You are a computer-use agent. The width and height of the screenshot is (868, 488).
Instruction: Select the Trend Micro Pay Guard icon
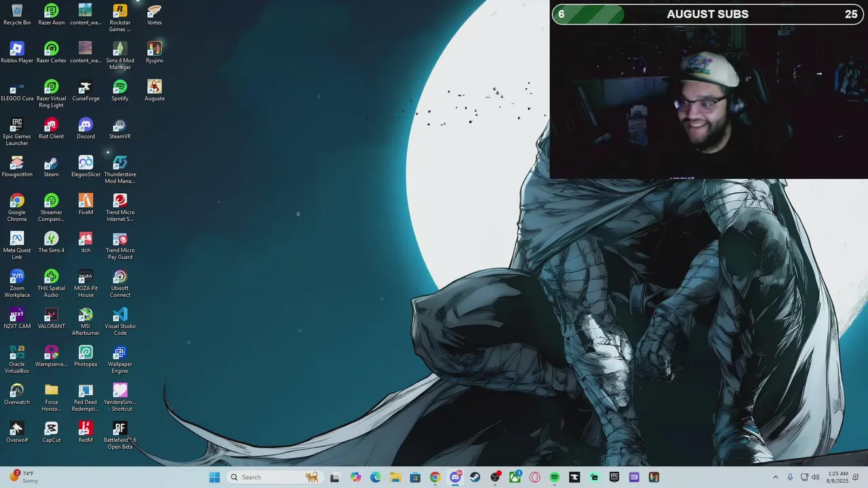(120, 245)
